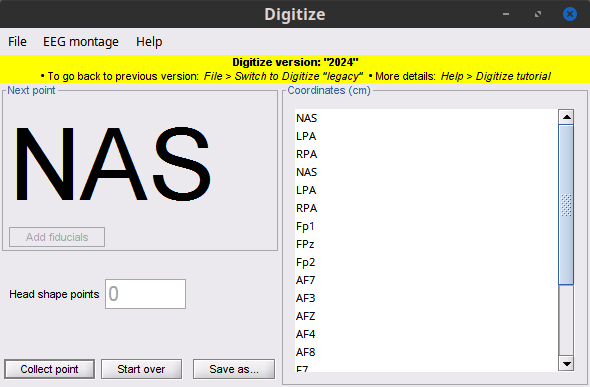Open the EEG montage menu
Screen dimensions: 590x387
pos(81,42)
